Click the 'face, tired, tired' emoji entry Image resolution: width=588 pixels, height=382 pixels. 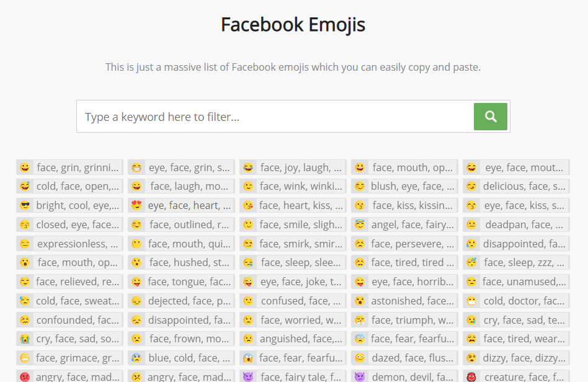point(404,262)
